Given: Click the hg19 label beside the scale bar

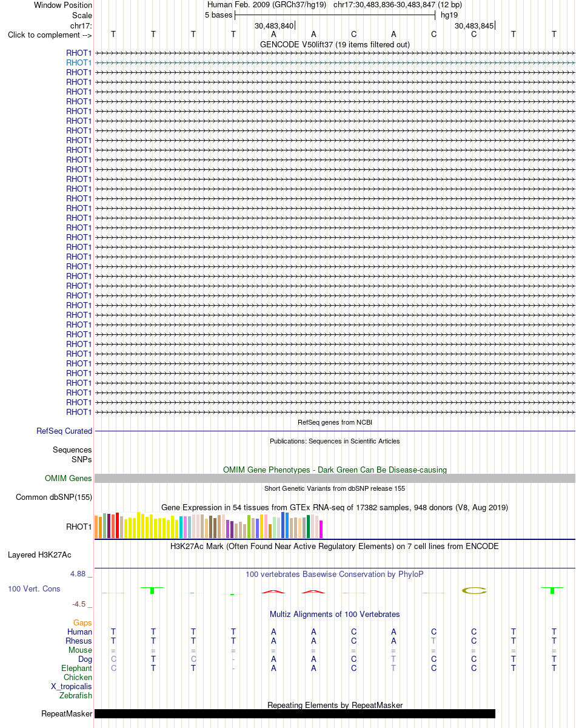Looking at the screenshot, I should coord(449,15).
